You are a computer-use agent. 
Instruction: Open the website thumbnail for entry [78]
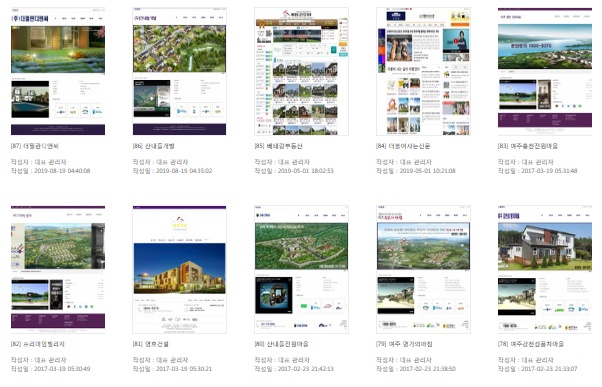[545, 269]
